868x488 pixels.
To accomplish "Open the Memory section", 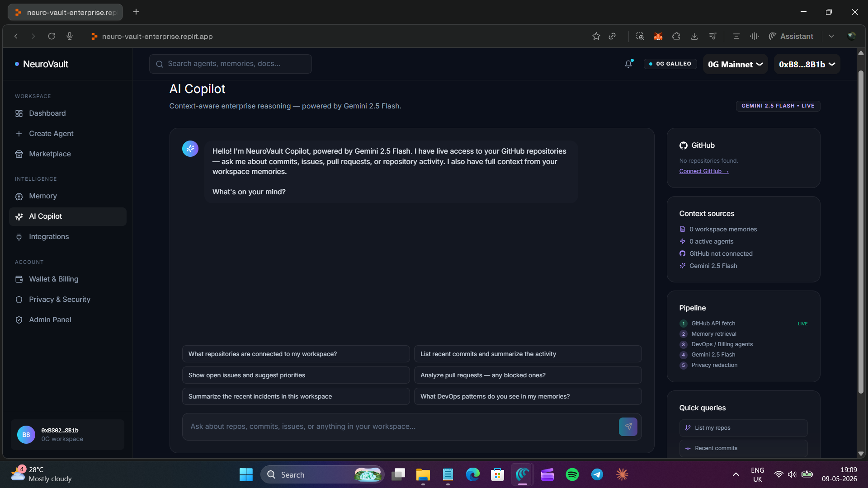I will click(68, 196).
